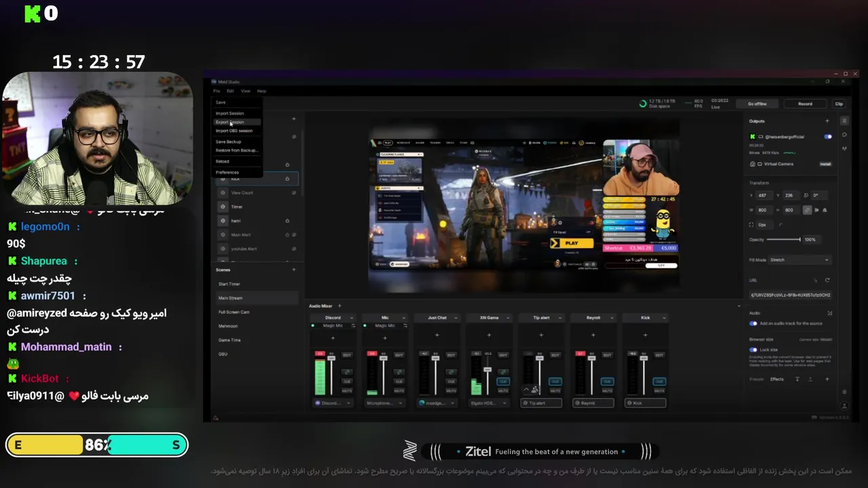
Task: Click the Go offline button
Action: pos(757,104)
